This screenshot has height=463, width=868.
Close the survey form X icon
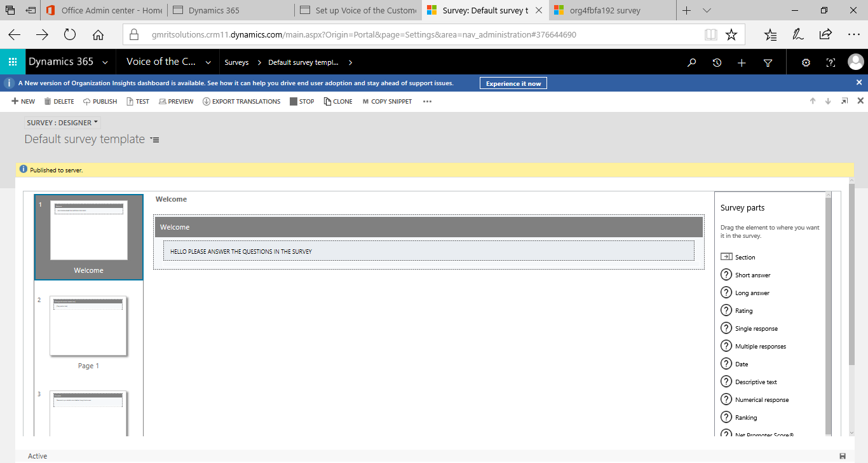(x=860, y=101)
